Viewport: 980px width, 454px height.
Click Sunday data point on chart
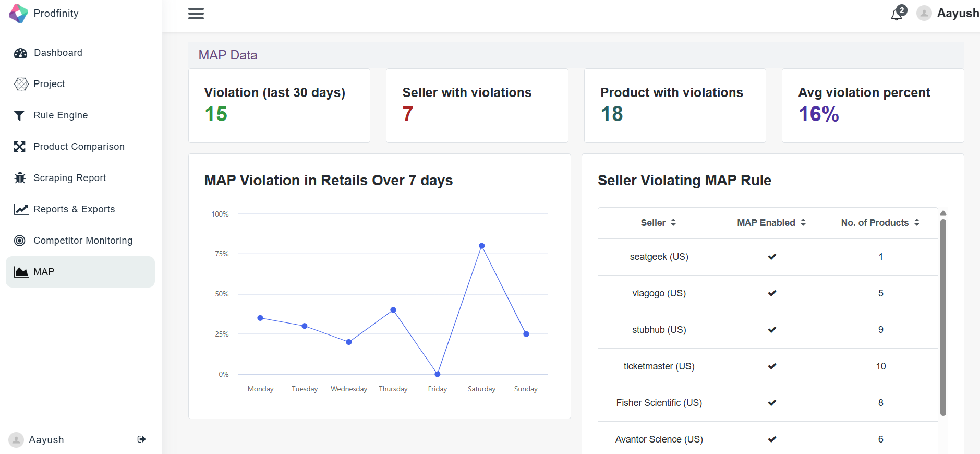526,334
